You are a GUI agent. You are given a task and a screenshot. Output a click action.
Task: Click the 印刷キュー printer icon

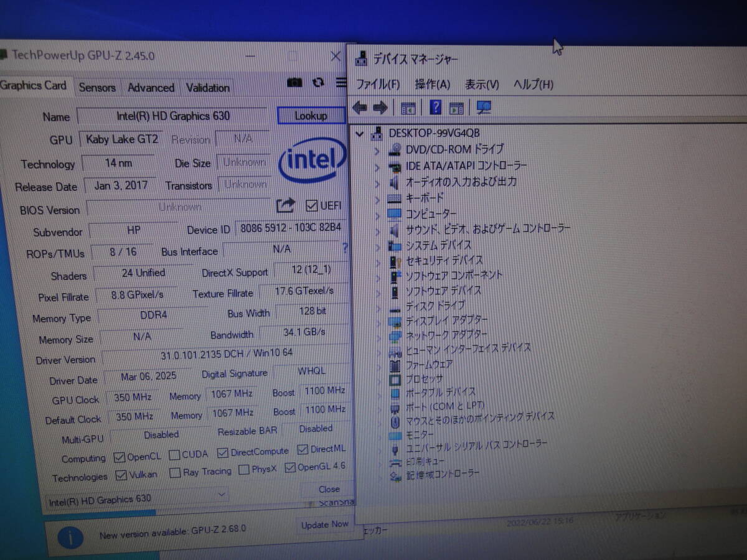point(395,462)
